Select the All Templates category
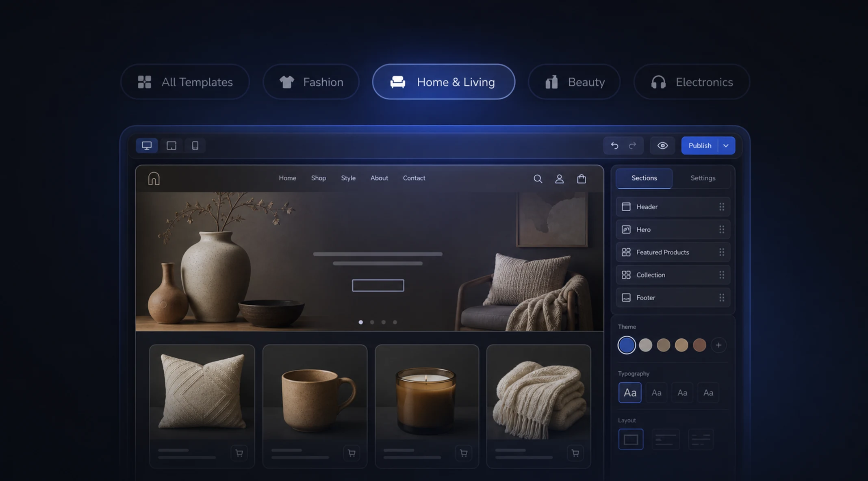This screenshot has width=868, height=481. click(185, 82)
